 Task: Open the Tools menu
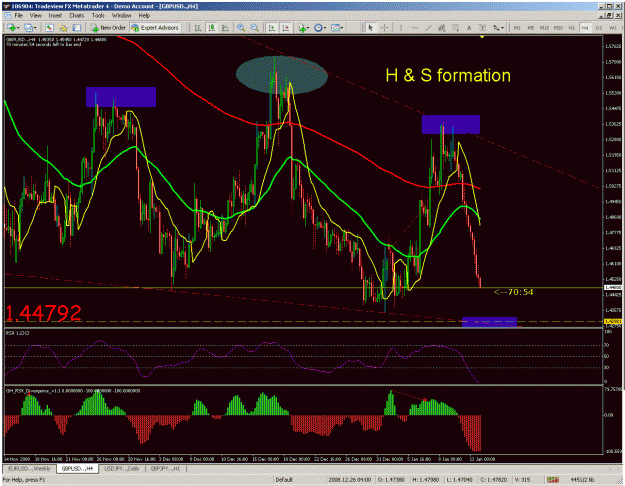tap(98, 16)
